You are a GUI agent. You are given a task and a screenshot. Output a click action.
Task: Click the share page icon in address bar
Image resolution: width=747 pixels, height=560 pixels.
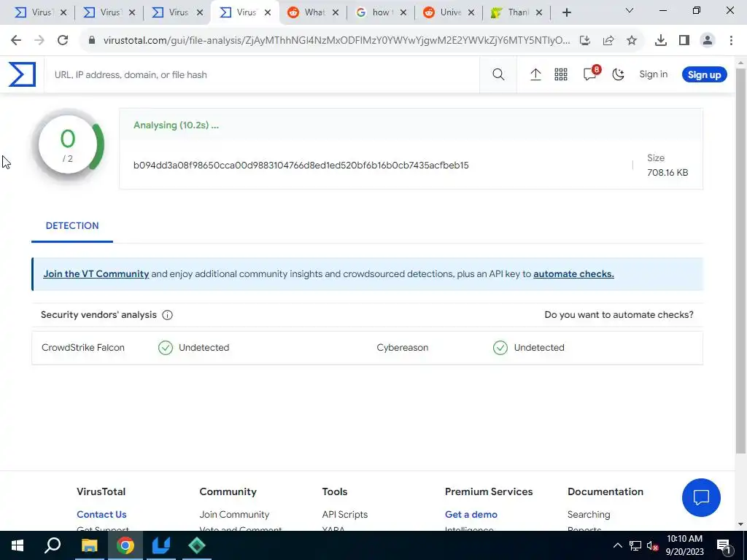[608, 41]
